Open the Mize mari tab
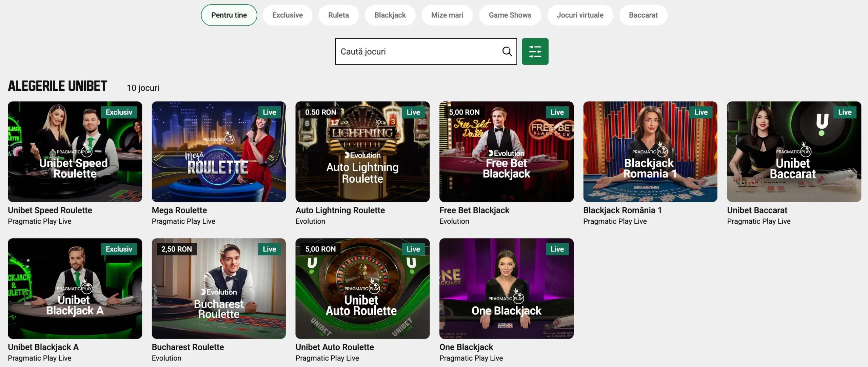The height and width of the screenshot is (367, 868). [447, 15]
